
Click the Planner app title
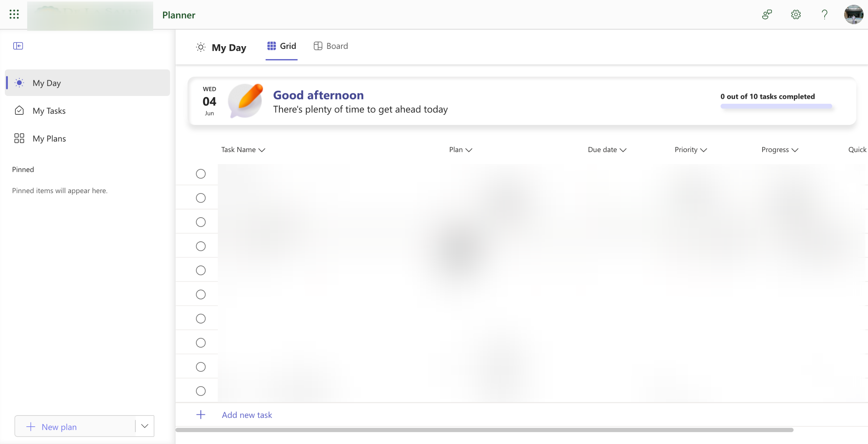point(179,15)
